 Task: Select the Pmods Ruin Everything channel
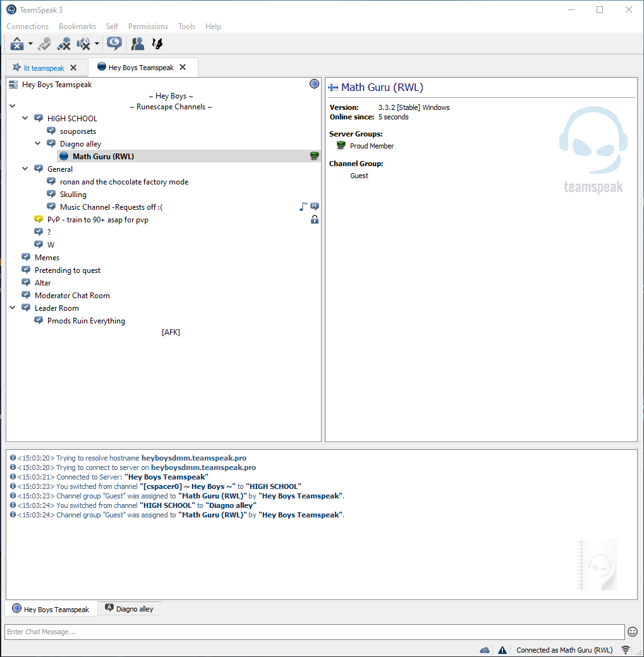[86, 321]
